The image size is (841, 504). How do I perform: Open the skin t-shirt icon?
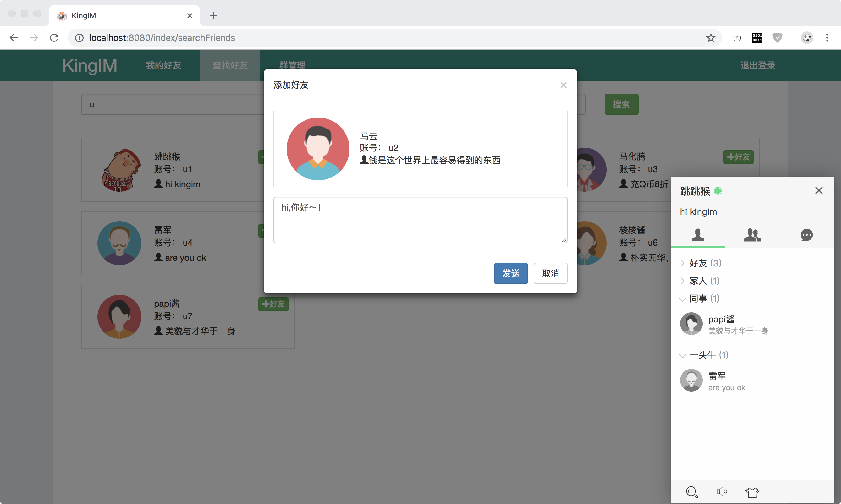pos(752,492)
